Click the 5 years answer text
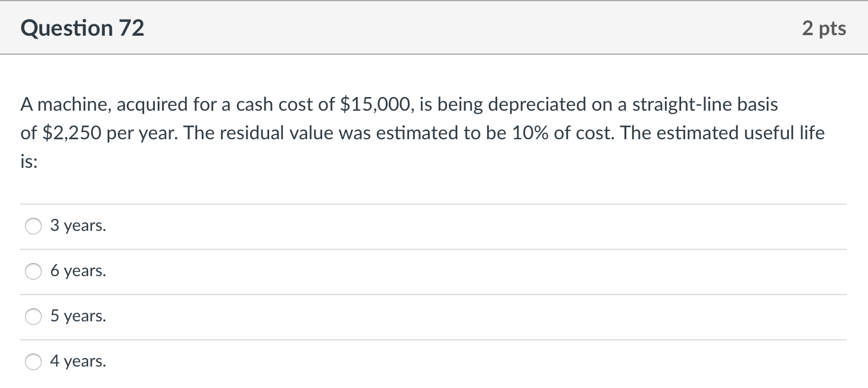 [79, 317]
